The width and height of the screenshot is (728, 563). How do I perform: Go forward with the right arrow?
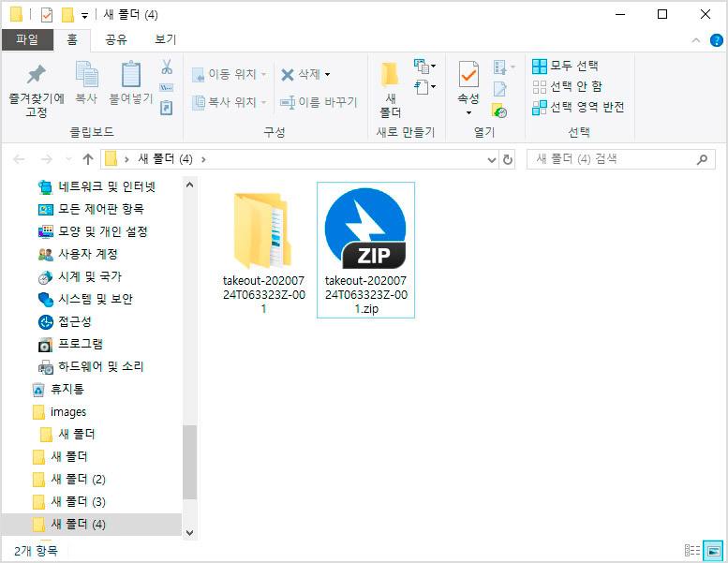[47, 159]
